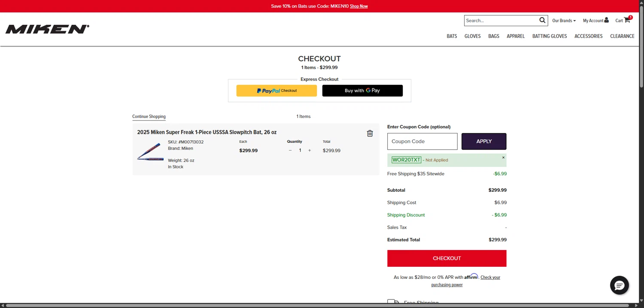
Task: Open the GLOVES menu
Action: pyautogui.click(x=472, y=36)
